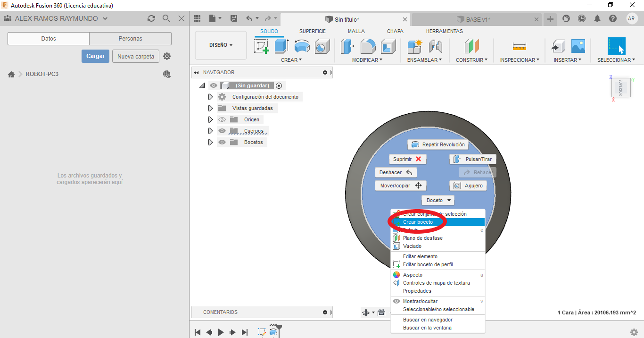Open the job status clock icon
Viewport: 644px width, 338px height.
[582, 18]
